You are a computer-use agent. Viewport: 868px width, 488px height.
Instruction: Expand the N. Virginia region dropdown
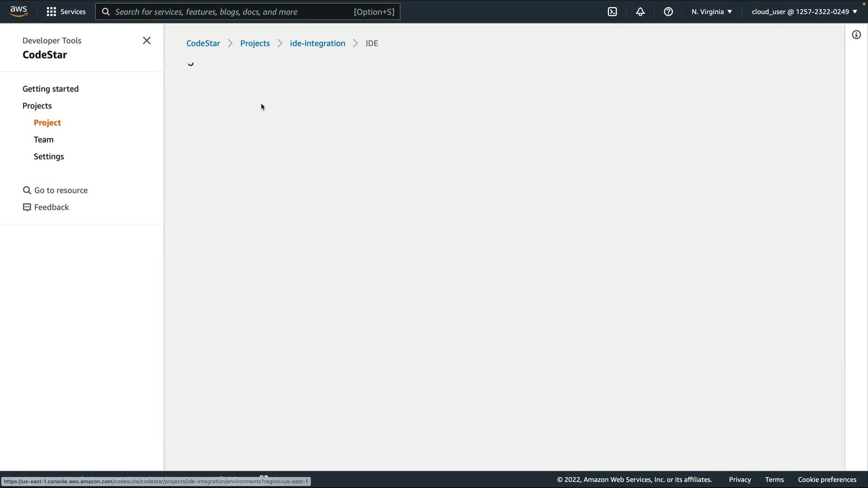[x=712, y=12]
